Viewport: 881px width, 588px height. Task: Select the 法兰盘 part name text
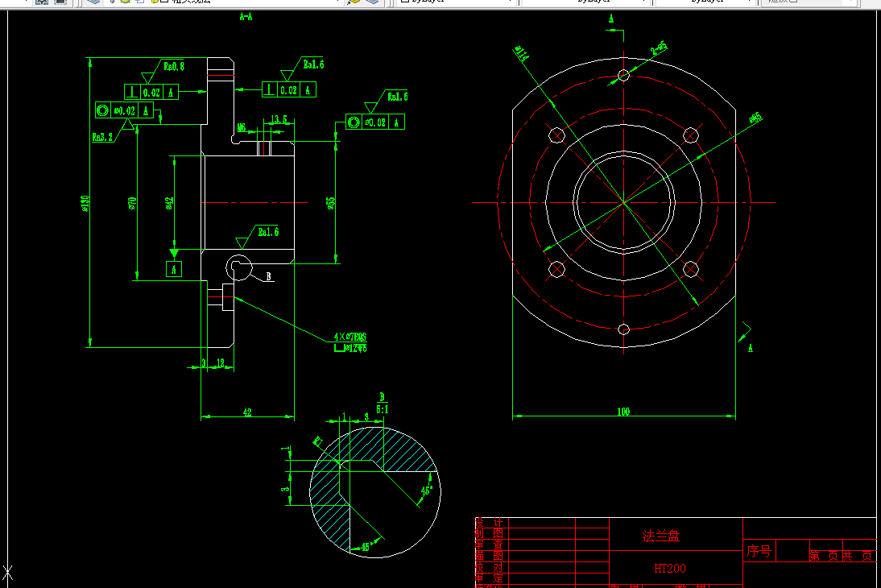pyautogui.click(x=660, y=536)
